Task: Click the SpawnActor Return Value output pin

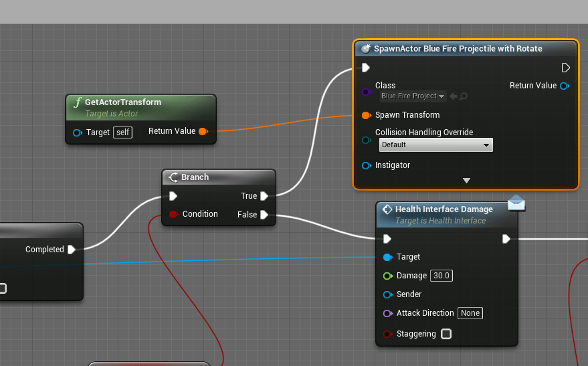Action: 565,86
